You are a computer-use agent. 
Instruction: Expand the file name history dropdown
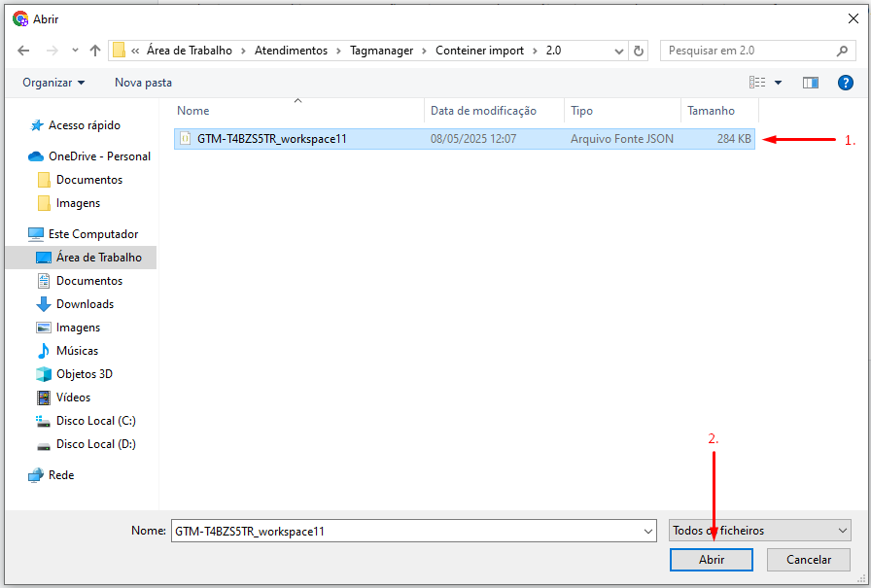pos(648,531)
